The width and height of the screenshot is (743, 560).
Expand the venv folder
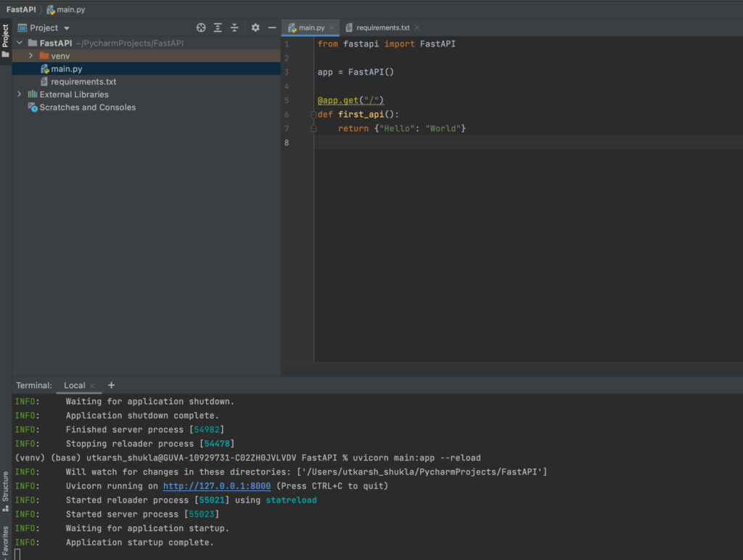(x=30, y=56)
